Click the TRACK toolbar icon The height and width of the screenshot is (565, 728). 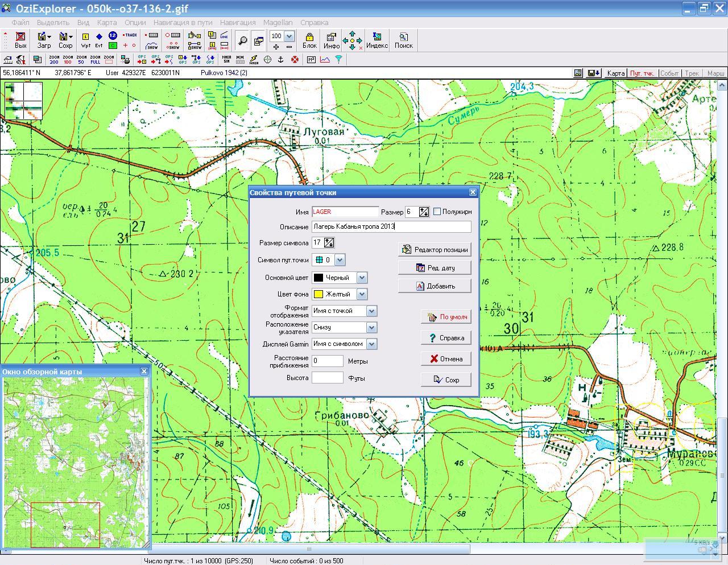click(x=130, y=35)
